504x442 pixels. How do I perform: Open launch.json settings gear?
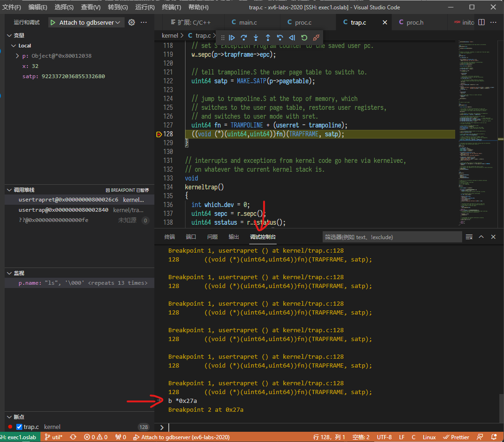132,22
